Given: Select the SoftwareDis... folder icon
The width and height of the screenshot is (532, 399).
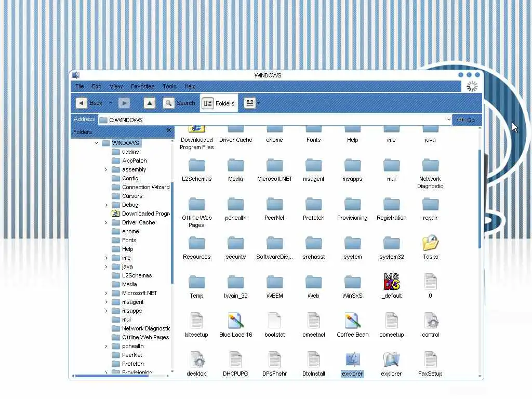Looking at the screenshot, I should [274, 247].
